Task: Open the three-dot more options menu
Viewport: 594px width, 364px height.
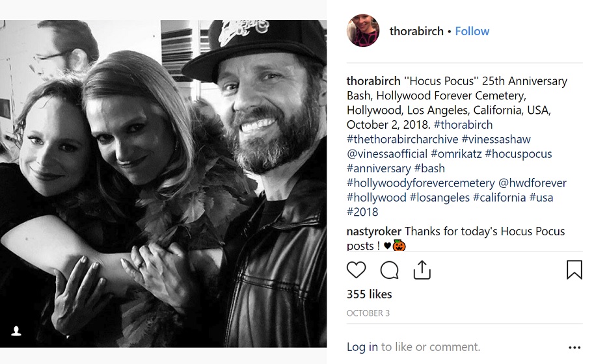Action: 574,348
